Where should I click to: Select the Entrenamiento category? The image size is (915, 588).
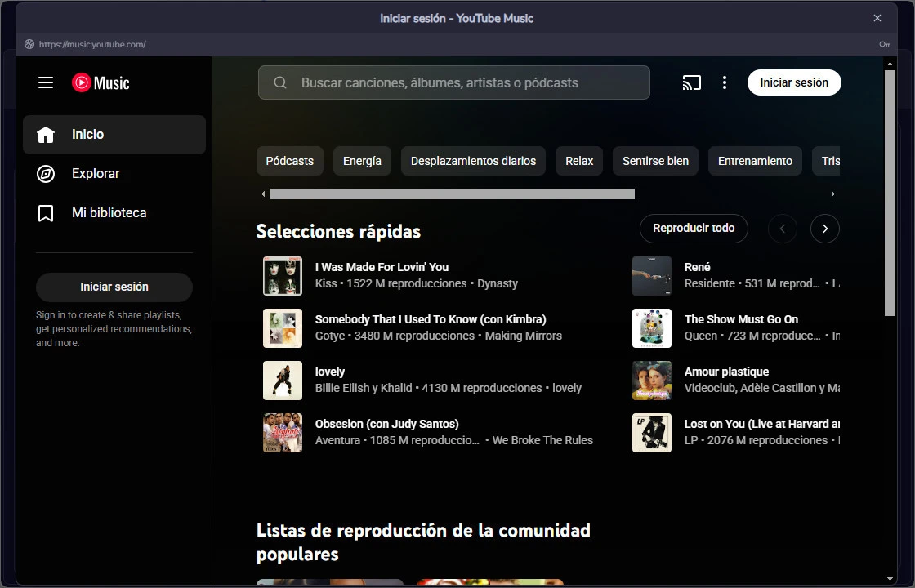(755, 161)
